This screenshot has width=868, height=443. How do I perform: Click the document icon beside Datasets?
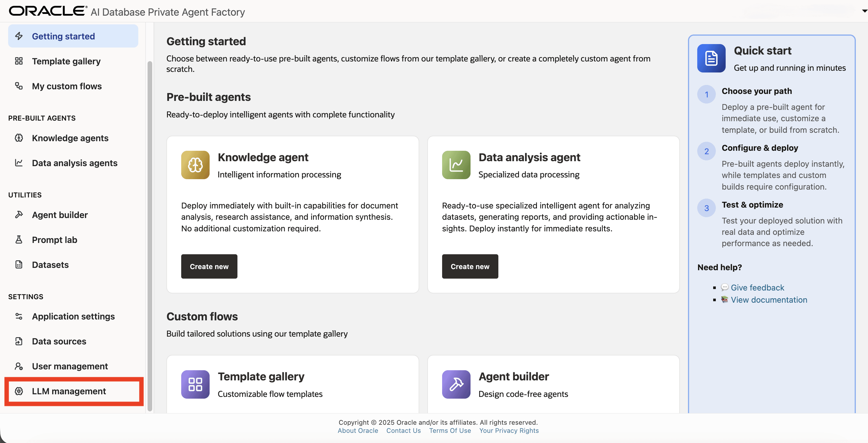[19, 264]
